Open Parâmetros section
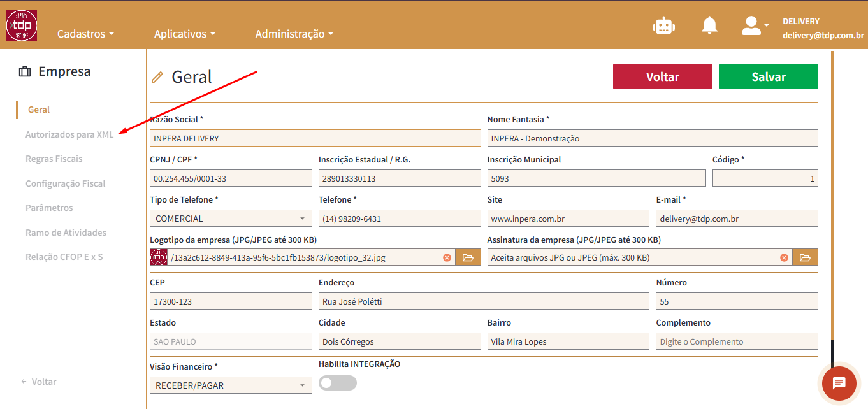Viewport: 868px width, 409px height. point(49,208)
